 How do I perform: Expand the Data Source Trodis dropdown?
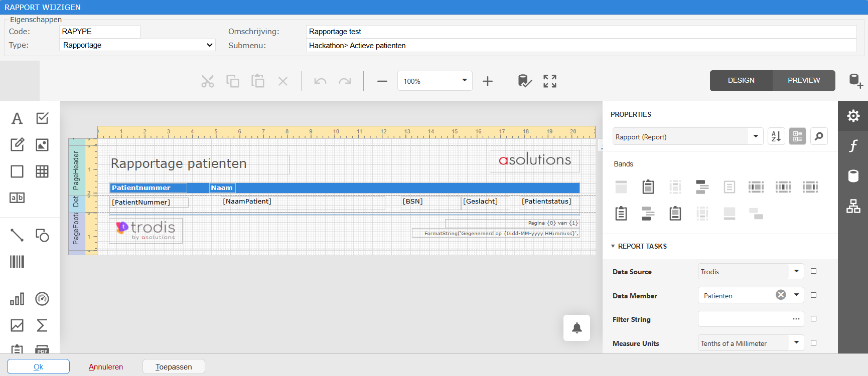[x=796, y=271]
